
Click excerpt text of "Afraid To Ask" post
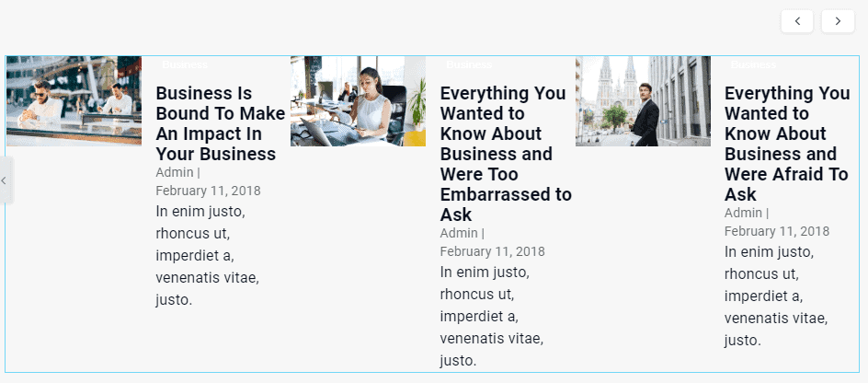click(776, 296)
